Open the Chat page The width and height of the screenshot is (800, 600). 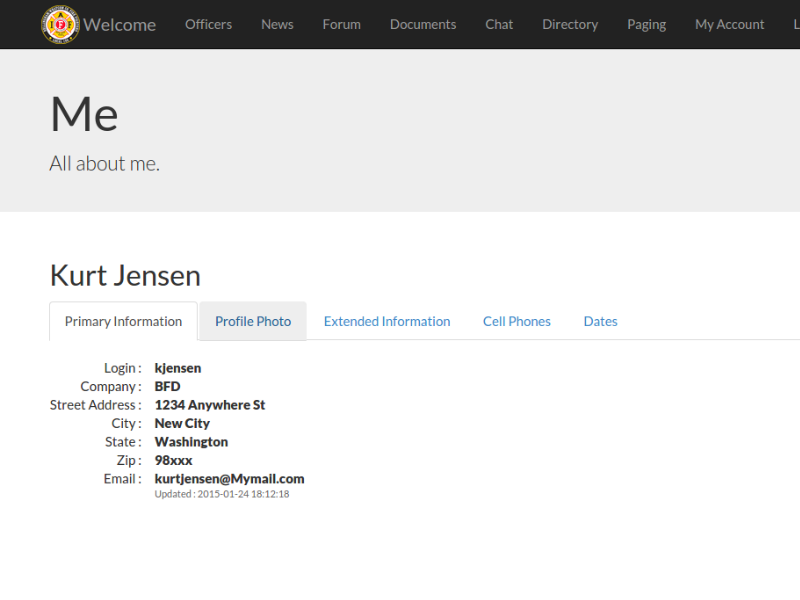point(499,24)
